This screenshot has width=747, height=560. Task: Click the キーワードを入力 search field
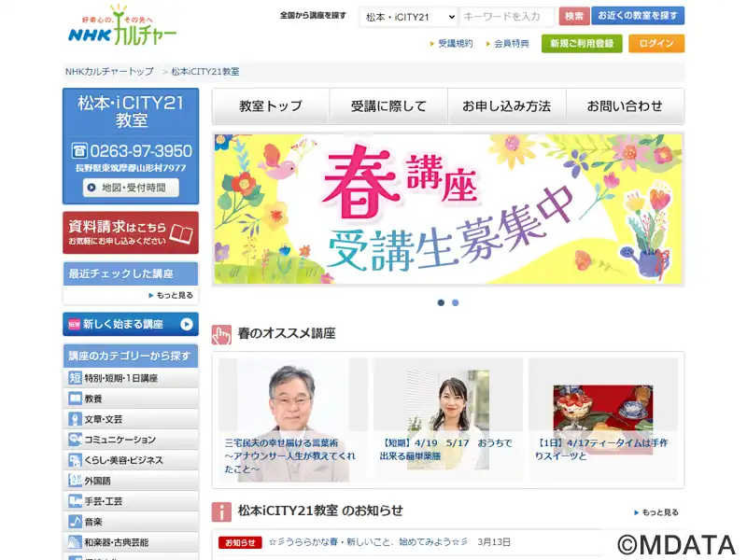[508, 17]
